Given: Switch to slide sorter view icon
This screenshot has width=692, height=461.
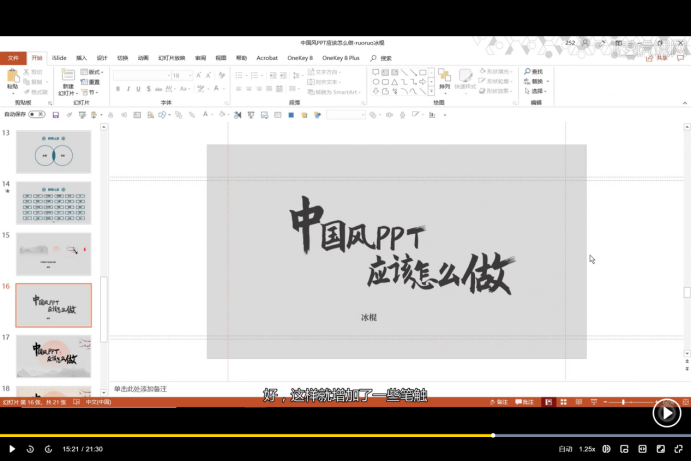Looking at the screenshot, I should tap(564, 402).
